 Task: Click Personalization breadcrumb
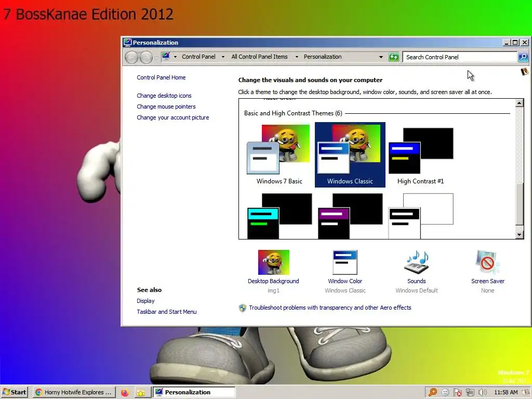pyautogui.click(x=323, y=57)
